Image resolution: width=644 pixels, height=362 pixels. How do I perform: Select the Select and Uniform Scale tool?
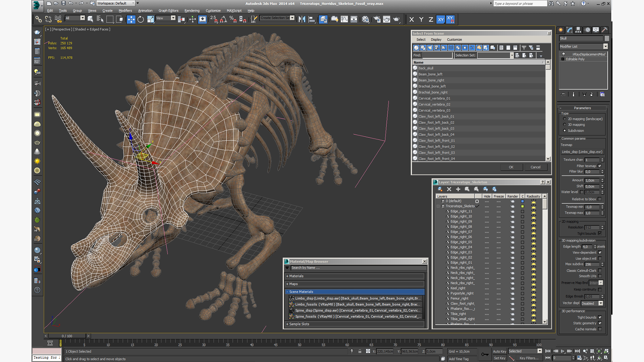(150, 19)
